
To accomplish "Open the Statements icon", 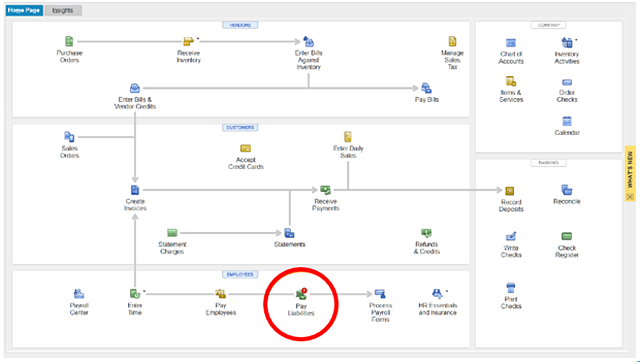I will tap(289, 233).
